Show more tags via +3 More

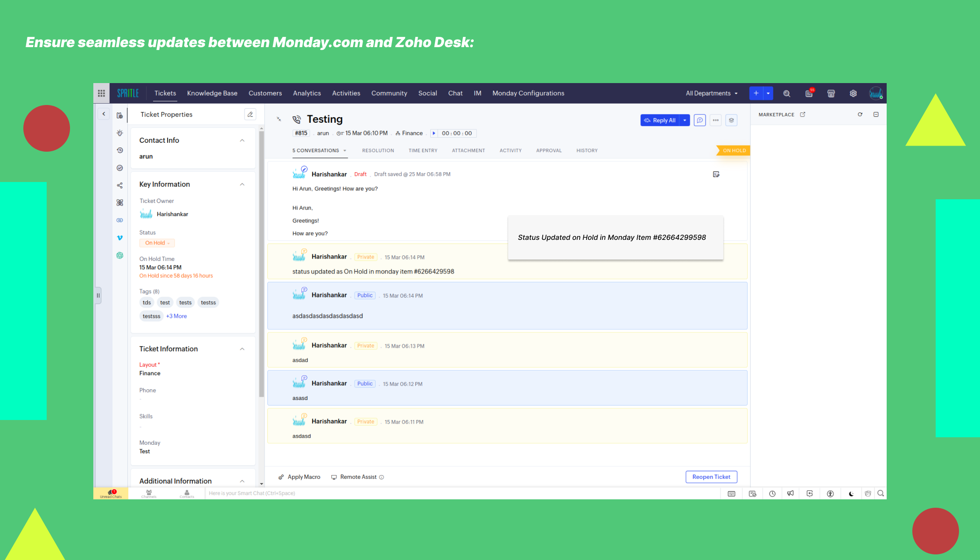point(176,316)
